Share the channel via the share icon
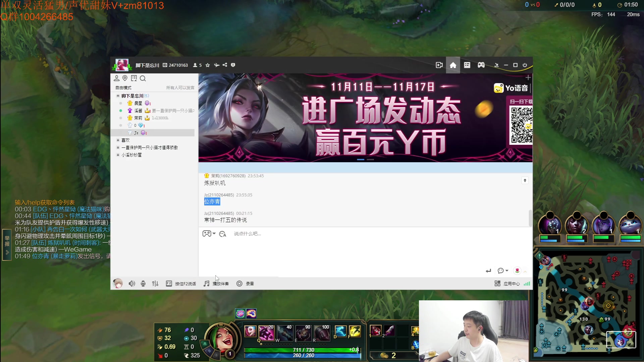 point(225,65)
